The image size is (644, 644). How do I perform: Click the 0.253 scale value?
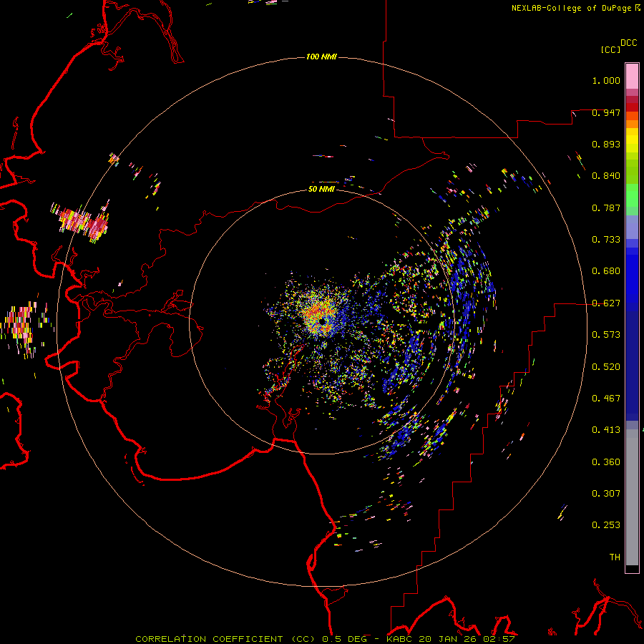click(606, 525)
